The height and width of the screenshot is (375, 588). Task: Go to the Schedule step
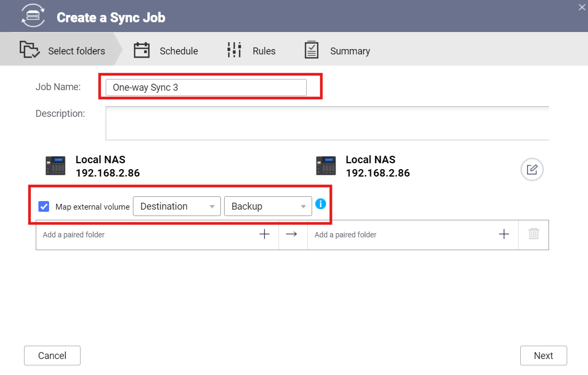pyautogui.click(x=166, y=50)
